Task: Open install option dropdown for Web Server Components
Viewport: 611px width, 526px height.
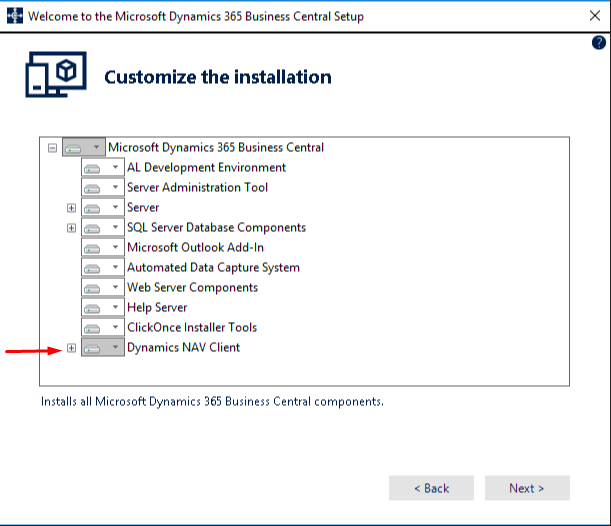Action: [x=103, y=288]
